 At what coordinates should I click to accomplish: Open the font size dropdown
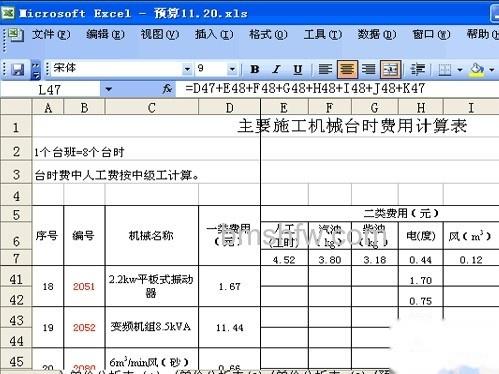tap(232, 69)
